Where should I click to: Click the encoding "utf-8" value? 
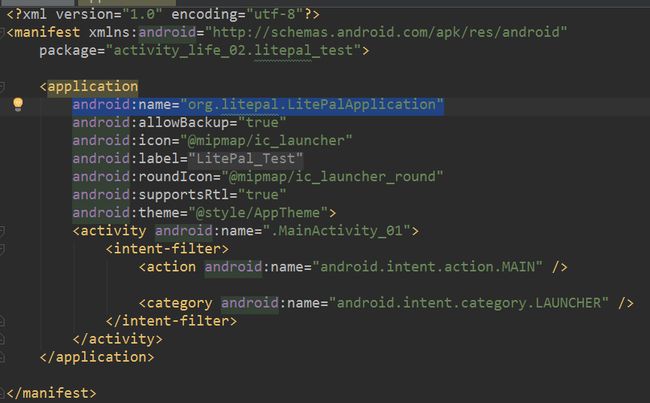[x=275, y=15]
